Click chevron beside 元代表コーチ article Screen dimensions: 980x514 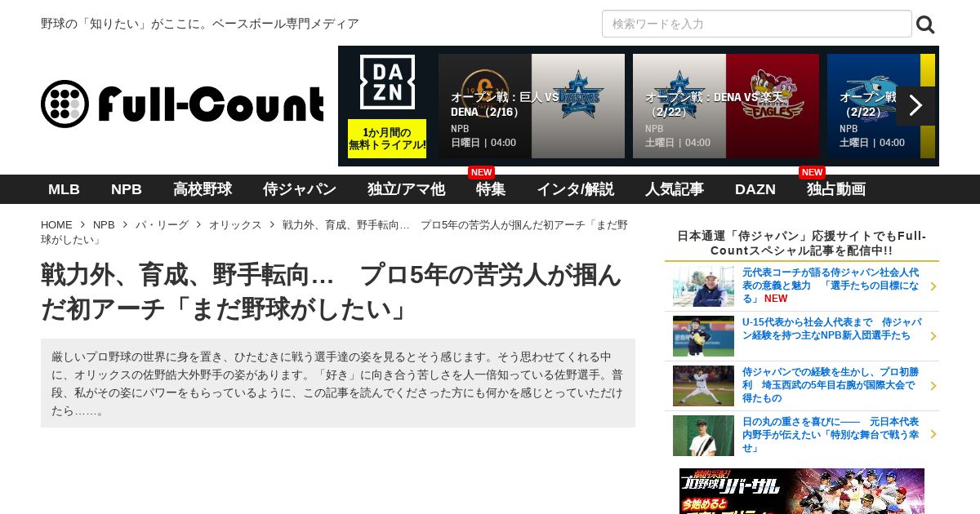click(933, 286)
